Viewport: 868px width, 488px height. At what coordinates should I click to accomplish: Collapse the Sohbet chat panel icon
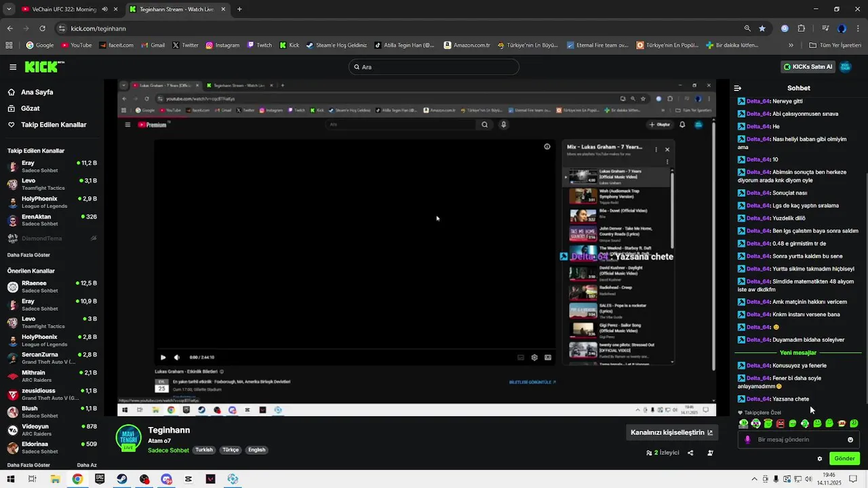[738, 88]
